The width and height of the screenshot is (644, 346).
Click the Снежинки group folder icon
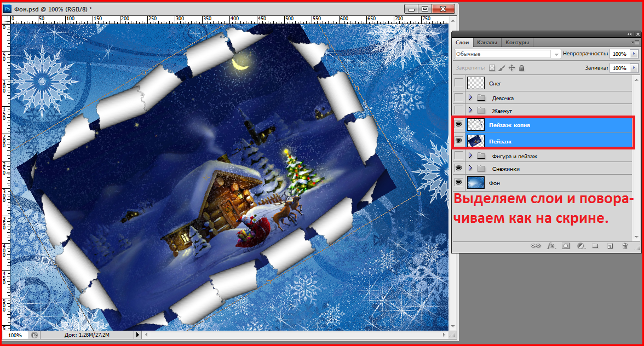(x=481, y=168)
